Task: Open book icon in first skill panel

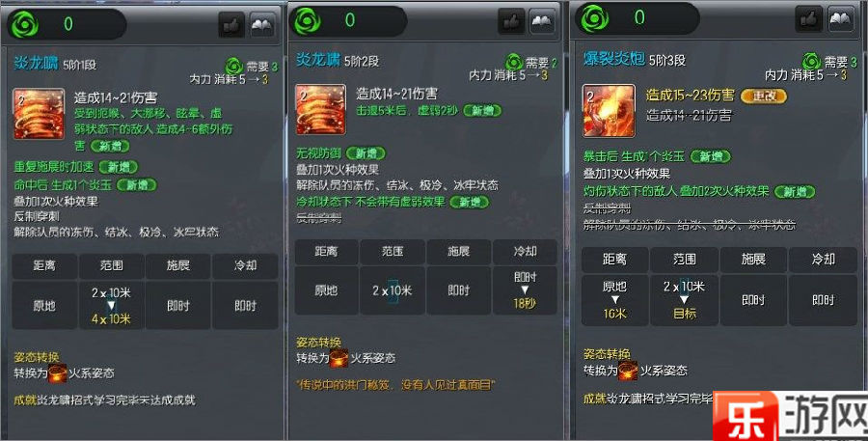Action: pos(262,25)
